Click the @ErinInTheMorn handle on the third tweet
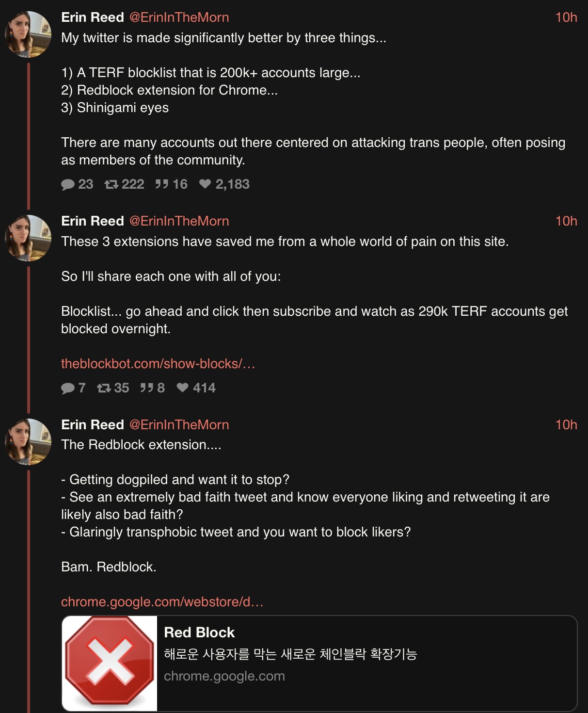 [x=179, y=425]
